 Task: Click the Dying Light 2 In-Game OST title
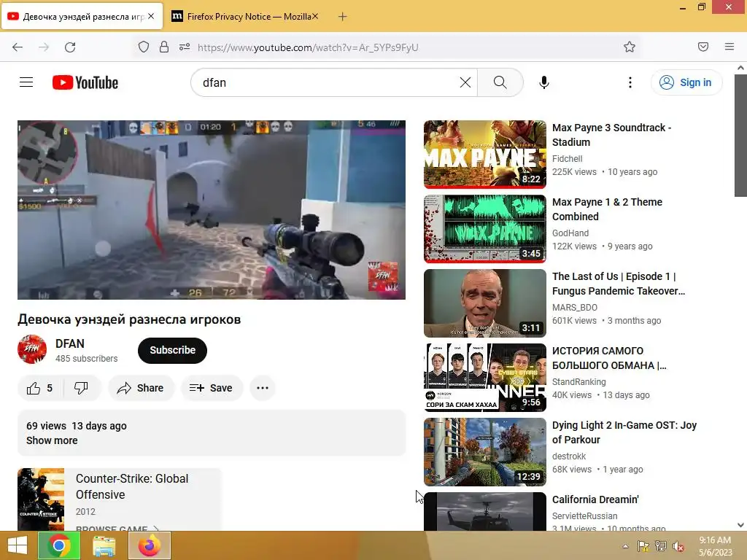[624, 432]
